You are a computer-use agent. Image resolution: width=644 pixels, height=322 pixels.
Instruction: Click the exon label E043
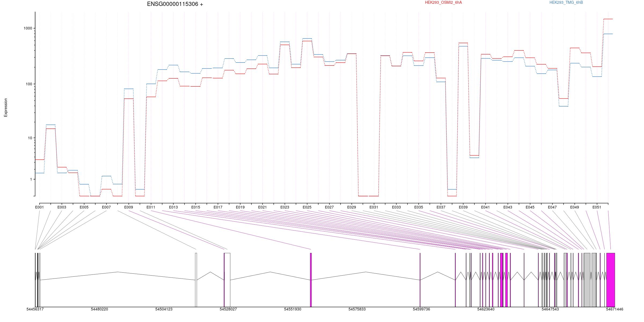(508, 207)
